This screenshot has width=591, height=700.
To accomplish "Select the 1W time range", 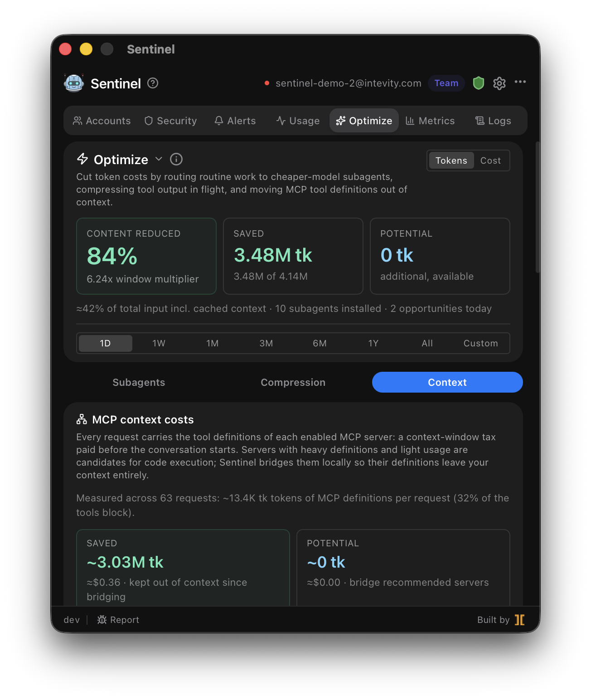I will 159,343.
